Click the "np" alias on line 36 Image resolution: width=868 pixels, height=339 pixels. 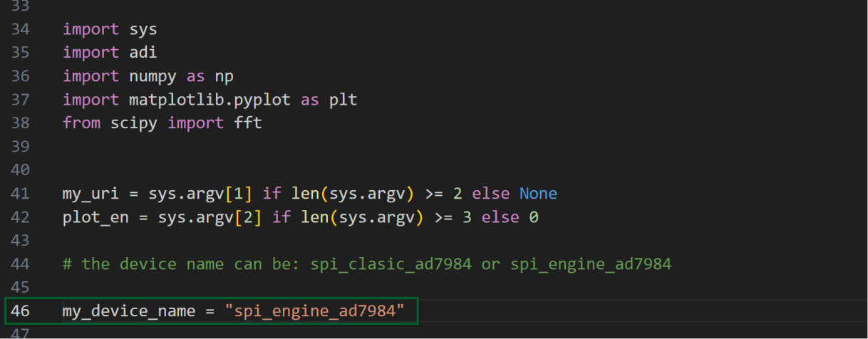coord(224,76)
